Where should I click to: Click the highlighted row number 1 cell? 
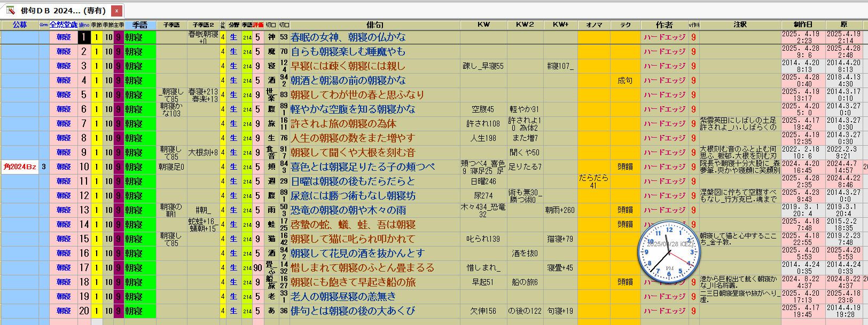point(84,37)
